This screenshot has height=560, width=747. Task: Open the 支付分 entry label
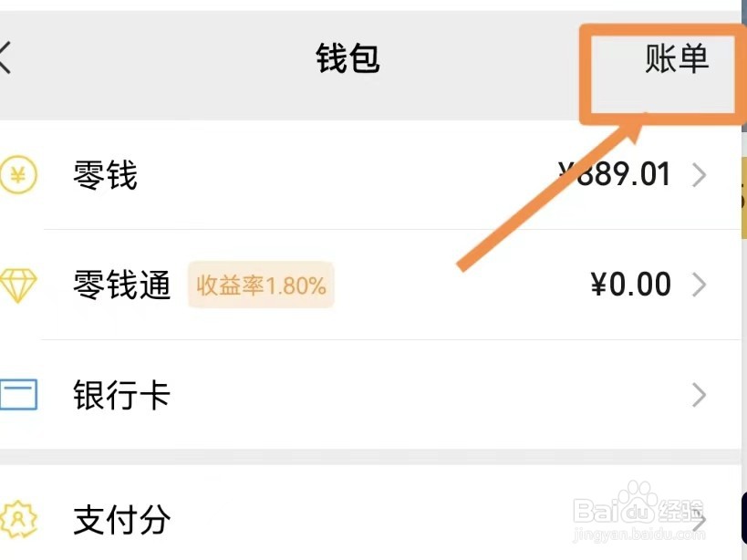(121, 520)
